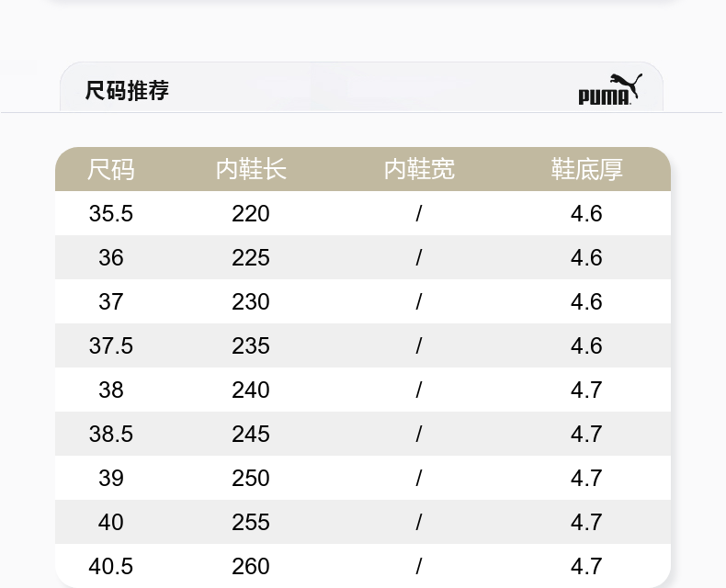The image size is (726, 588).
Task: Click the 尺码推荐 heading
Action: tap(127, 91)
